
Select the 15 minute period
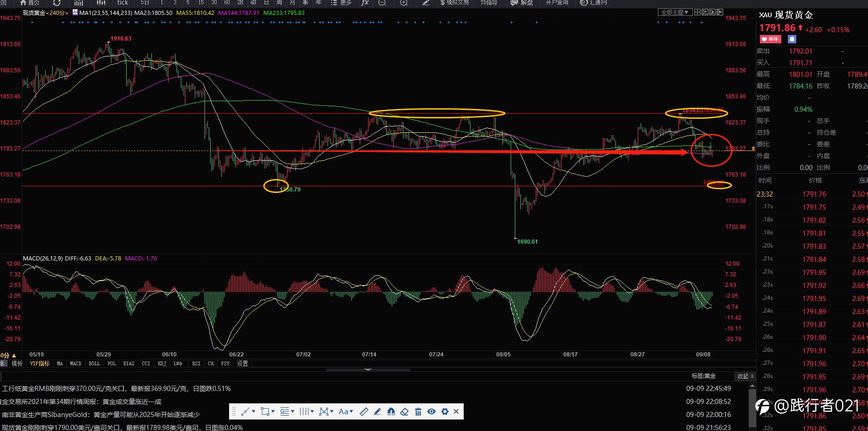[x=201, y=2]
